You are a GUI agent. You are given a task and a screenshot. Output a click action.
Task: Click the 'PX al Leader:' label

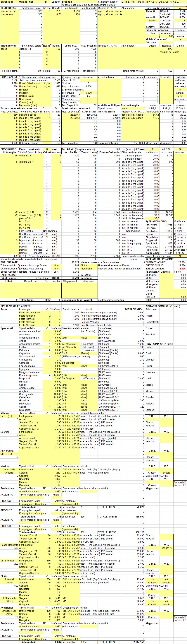[8, 278]
